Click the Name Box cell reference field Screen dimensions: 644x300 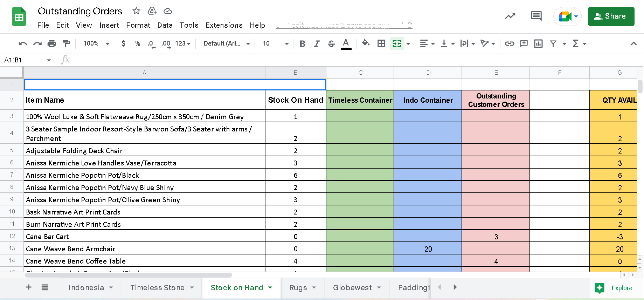[25, 60]
